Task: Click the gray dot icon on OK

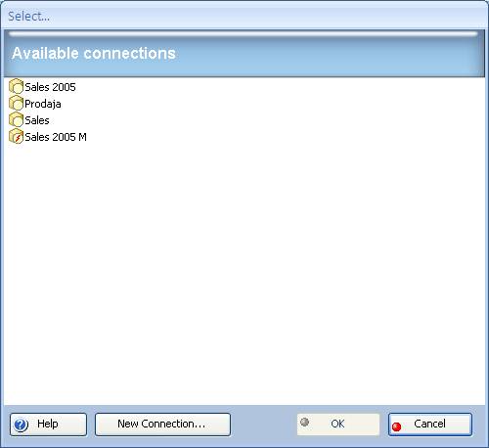Action: [x=304, y=422]
